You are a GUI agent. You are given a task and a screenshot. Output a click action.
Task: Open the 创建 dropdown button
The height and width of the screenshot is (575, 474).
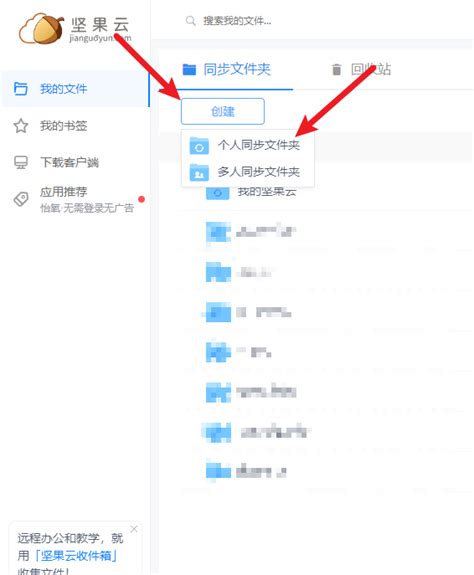coord(223,111)
